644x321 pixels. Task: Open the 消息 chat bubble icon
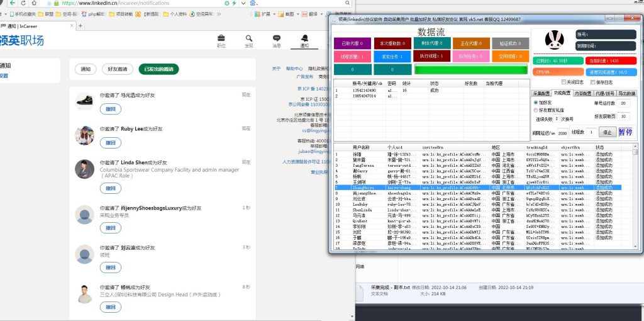click(276, 38)
